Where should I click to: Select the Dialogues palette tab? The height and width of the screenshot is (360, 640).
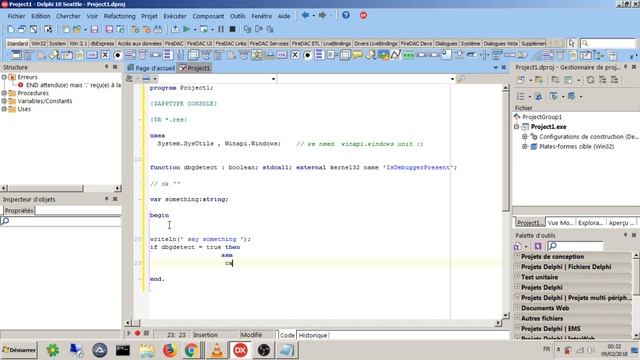click(x=446, y=43)
